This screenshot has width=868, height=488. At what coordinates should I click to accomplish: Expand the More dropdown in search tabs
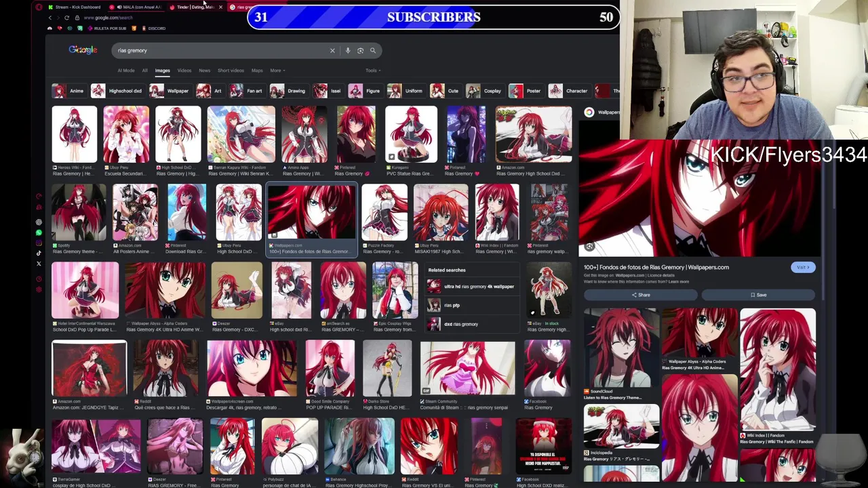[277, 70]
